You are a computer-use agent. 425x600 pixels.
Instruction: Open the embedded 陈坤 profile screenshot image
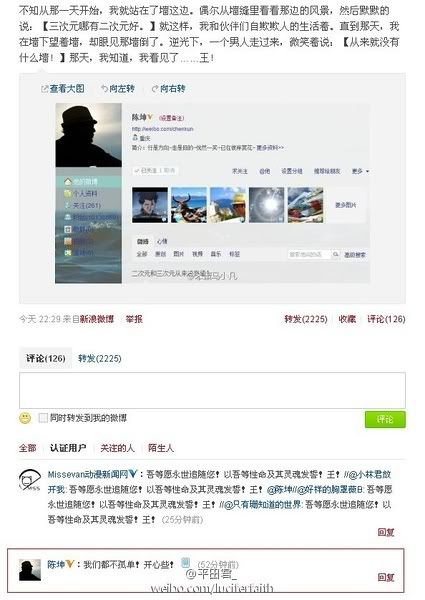pyautogui.click(x=213, y=193)
